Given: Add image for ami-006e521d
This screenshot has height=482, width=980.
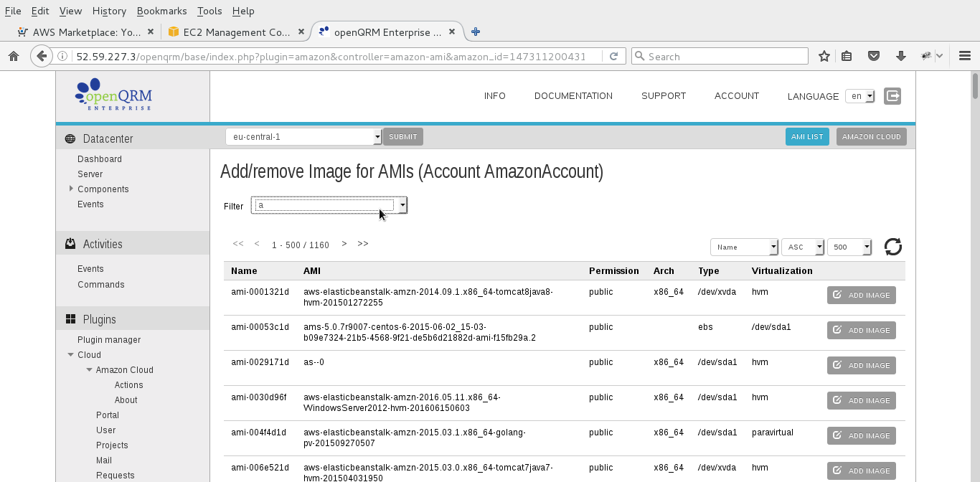Looking at the screenshot, I should 862,471.
